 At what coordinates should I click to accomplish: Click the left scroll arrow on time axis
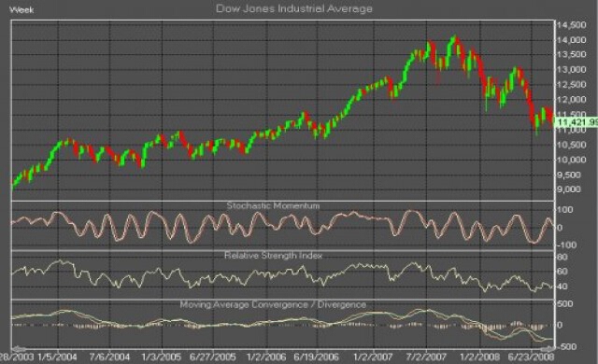coord(19,348)
